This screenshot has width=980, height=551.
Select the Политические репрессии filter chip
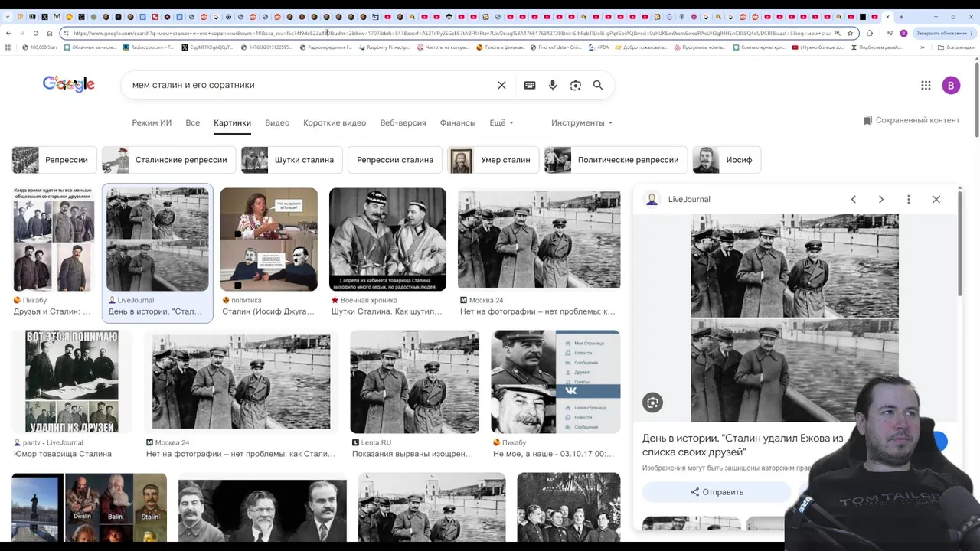(x=616, y=160)
